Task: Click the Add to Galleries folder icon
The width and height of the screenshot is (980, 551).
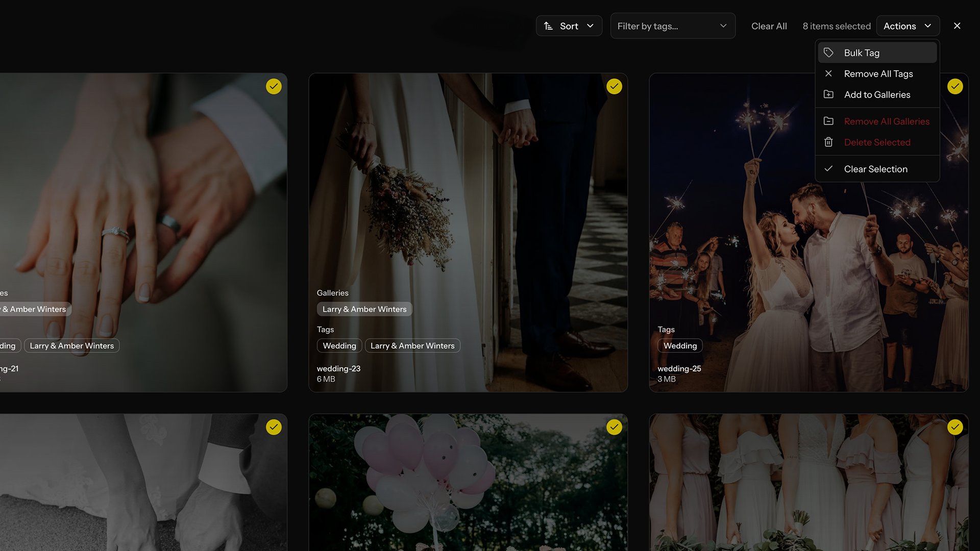Action: click(x=828, y=94)
